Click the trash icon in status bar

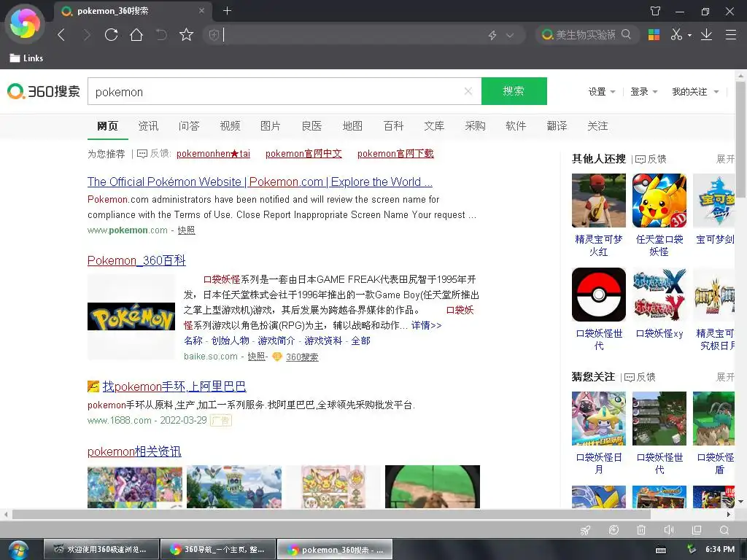click(641, 530)
